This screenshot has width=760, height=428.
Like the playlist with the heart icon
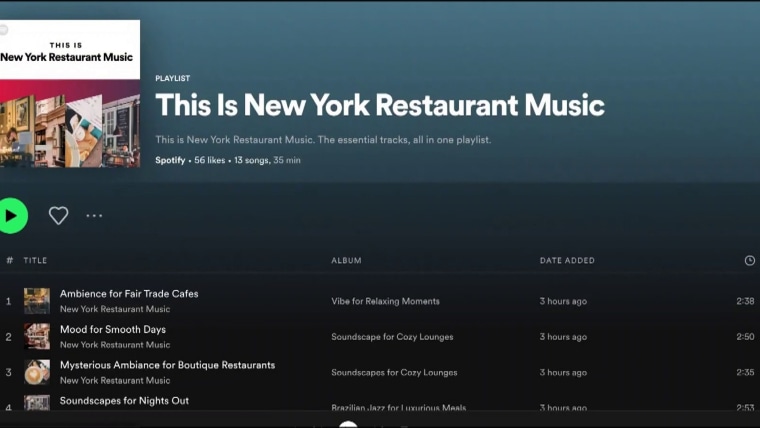click(58, 216)
